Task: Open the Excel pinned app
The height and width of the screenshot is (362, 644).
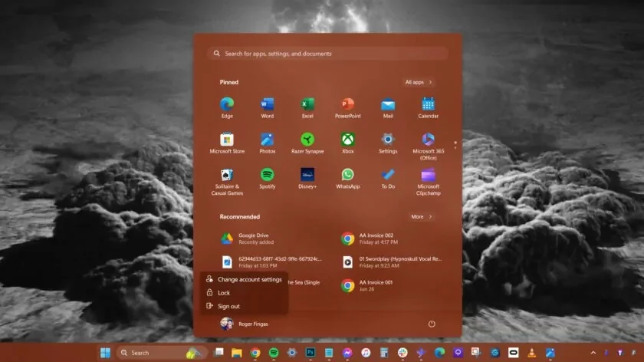Action: tap(307, 107)
